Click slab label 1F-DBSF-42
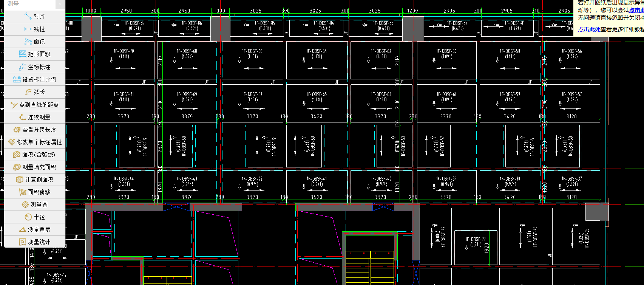This screenshot has height=285, width=644. click(252, 179)
